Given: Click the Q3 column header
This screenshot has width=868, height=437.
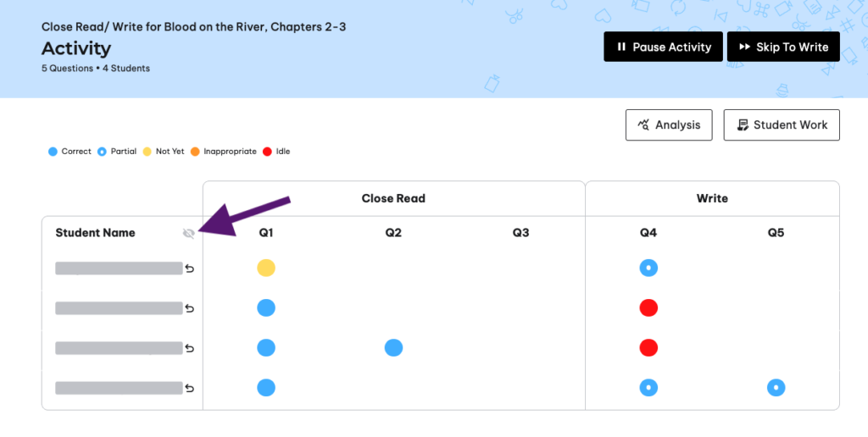Looking at the screenshot, I should pos(521,233).
